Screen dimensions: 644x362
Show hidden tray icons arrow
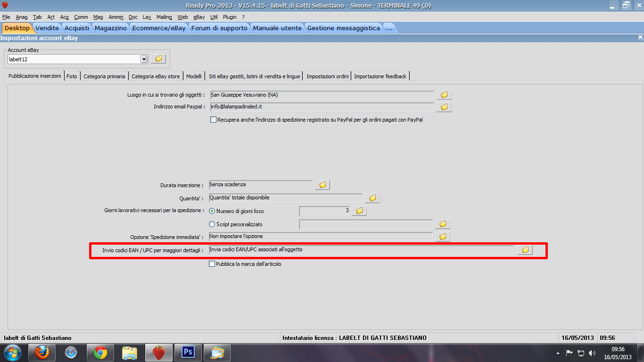[558, 353]
